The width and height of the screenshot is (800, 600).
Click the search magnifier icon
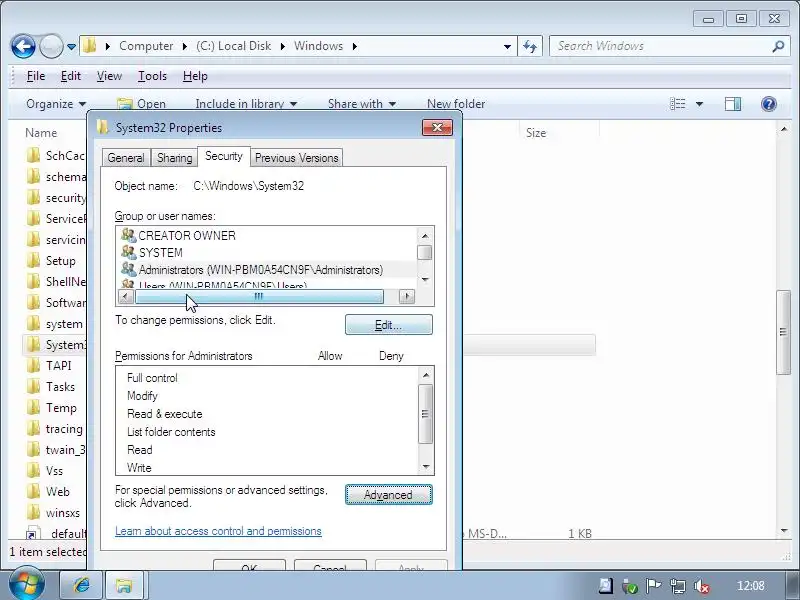(778, 46)
